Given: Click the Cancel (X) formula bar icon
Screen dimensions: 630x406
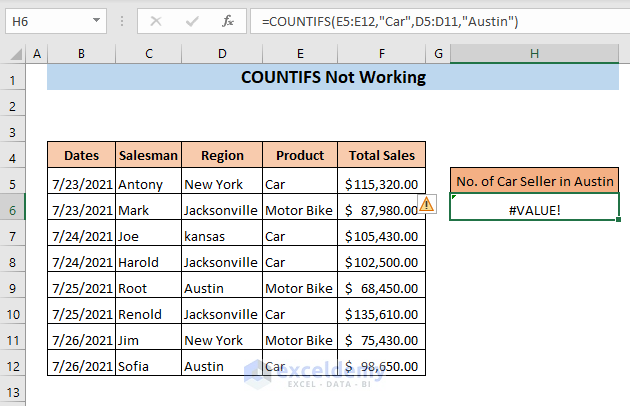Looking at the screenshot, I should (x=155, y=20).
